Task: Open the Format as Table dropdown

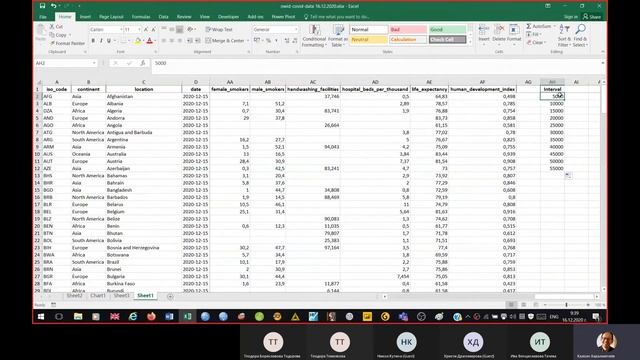Action: (338, 36)
